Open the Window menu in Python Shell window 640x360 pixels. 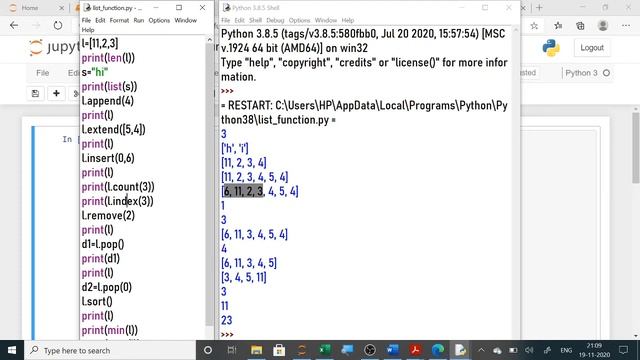click(x=326, y=20)
